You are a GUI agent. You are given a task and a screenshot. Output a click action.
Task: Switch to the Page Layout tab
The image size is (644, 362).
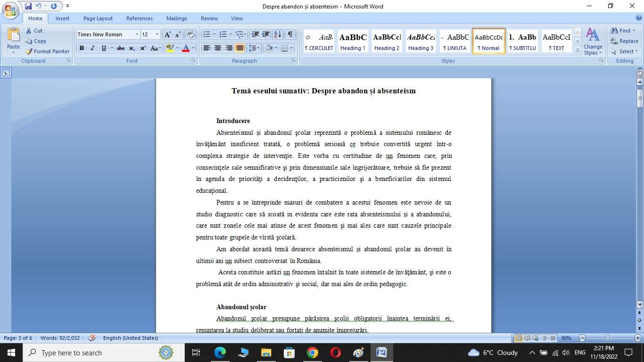point(98,18)
